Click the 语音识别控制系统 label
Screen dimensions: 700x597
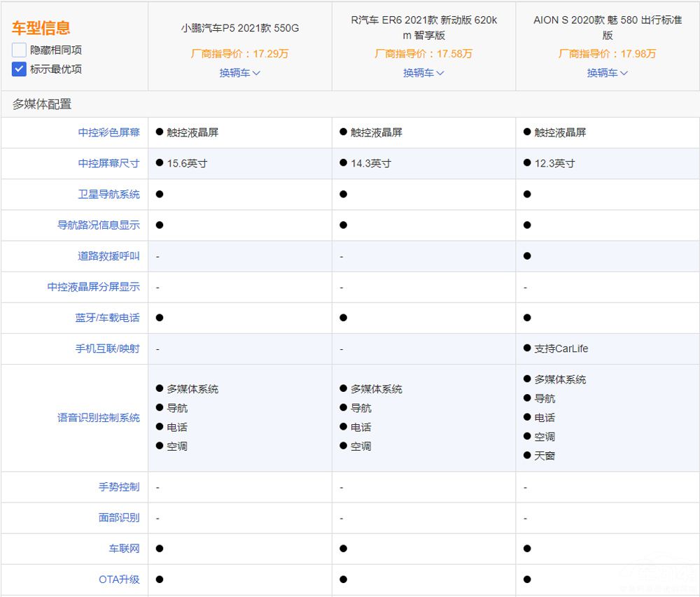[99, 418]
